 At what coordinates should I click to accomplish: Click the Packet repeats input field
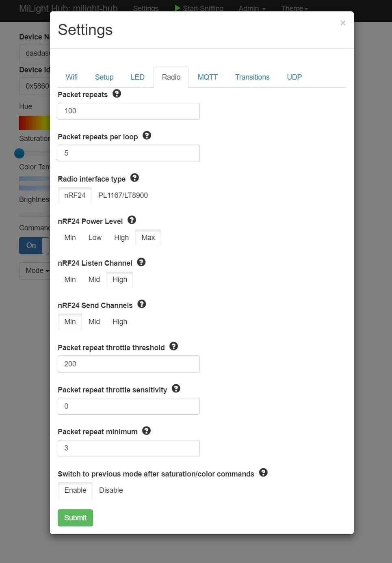[x=129, y=111]
